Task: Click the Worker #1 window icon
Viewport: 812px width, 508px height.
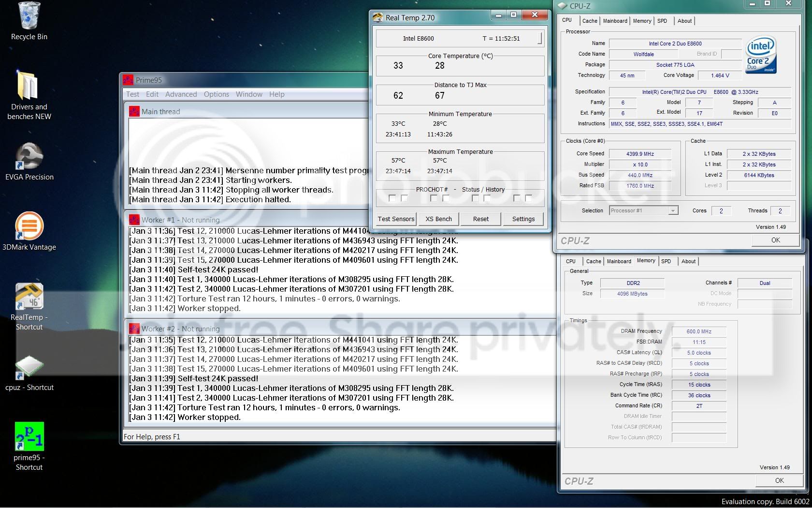Action: click(134, 220)
